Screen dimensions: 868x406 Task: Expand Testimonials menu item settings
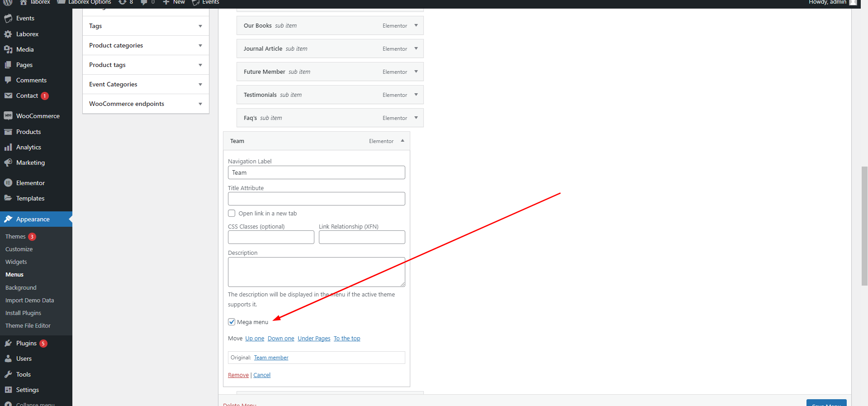(416, 95)
